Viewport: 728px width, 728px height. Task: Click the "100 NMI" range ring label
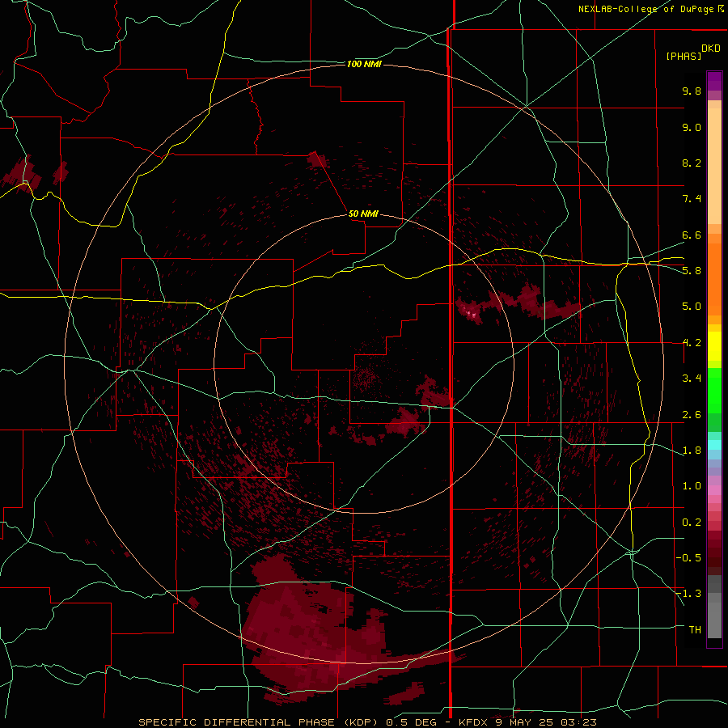(364, 64)
